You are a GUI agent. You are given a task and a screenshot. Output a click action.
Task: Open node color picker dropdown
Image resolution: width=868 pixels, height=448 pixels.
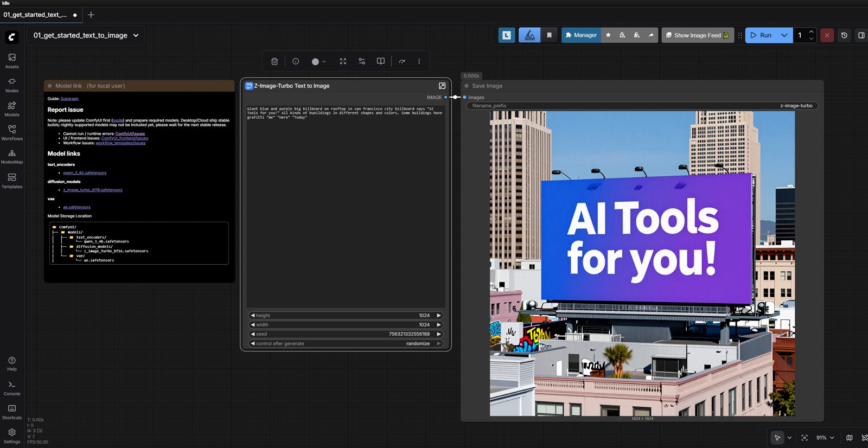point(318,61)
